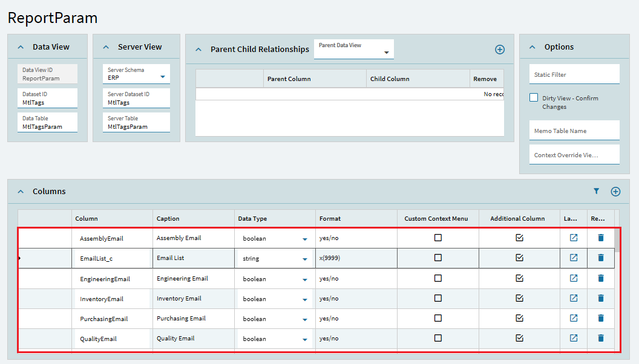Enable Dirty View - Confirm Changes checkbox

tap(534, 98)
